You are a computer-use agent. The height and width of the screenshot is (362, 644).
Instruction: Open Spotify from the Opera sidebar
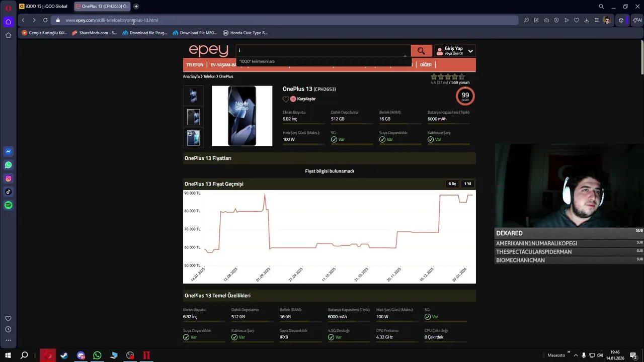click(8, 205)
